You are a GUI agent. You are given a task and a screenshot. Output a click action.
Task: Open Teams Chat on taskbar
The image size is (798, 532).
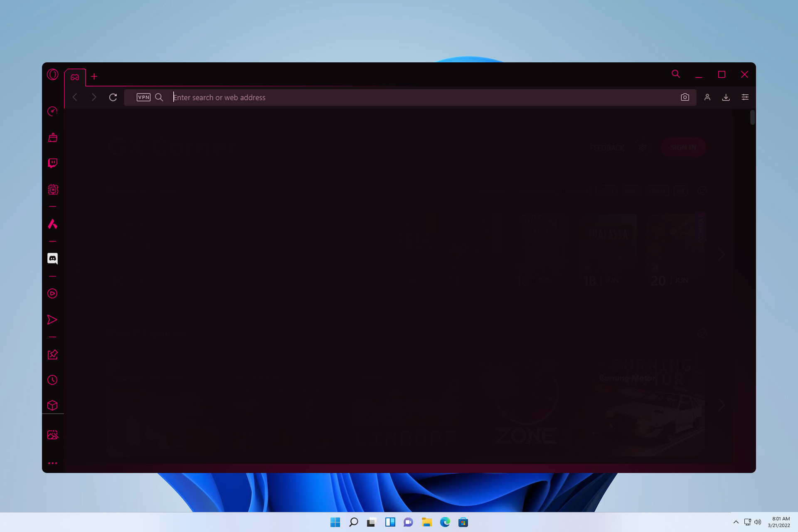click(x=408, y=522)
